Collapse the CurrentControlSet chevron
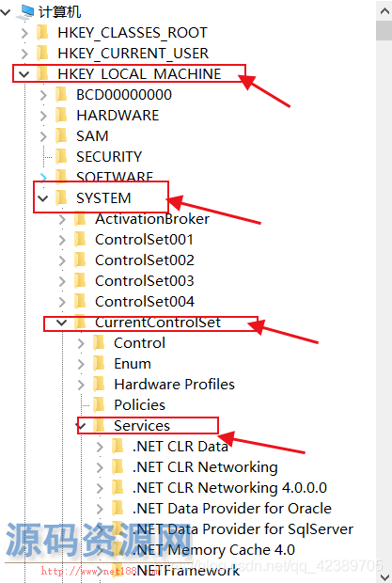The height and width of the screenshot is (583, 392). pyautogui.click(x=62, y=323)
